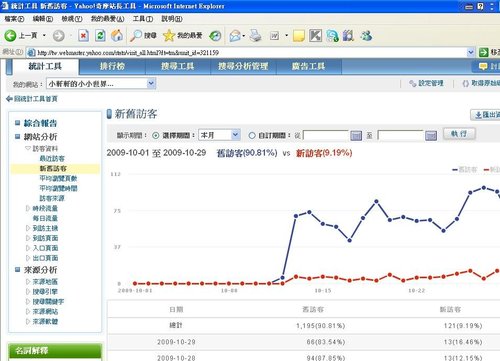Click the 執行 execute button
Screen dimensions: 500x361
click(x=459, y=134)
